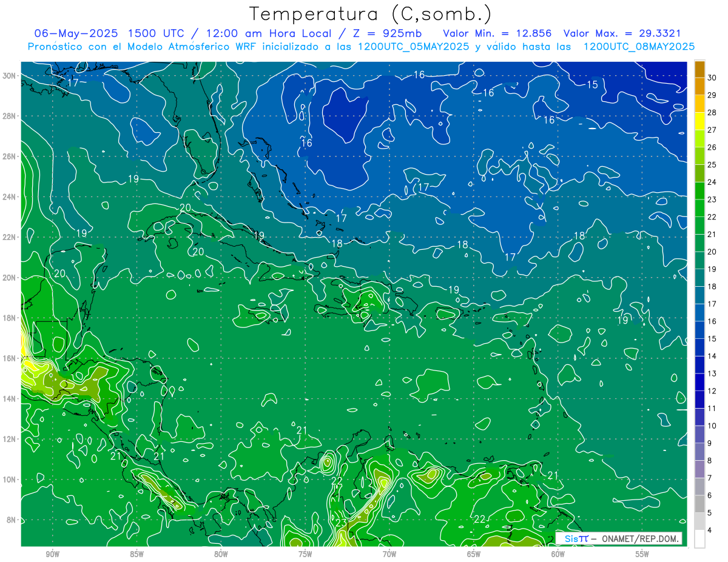Click the 'Z = 925mb' level text
Screen dimensions: 728x562
pyautogui.click(x=386, y=33)
